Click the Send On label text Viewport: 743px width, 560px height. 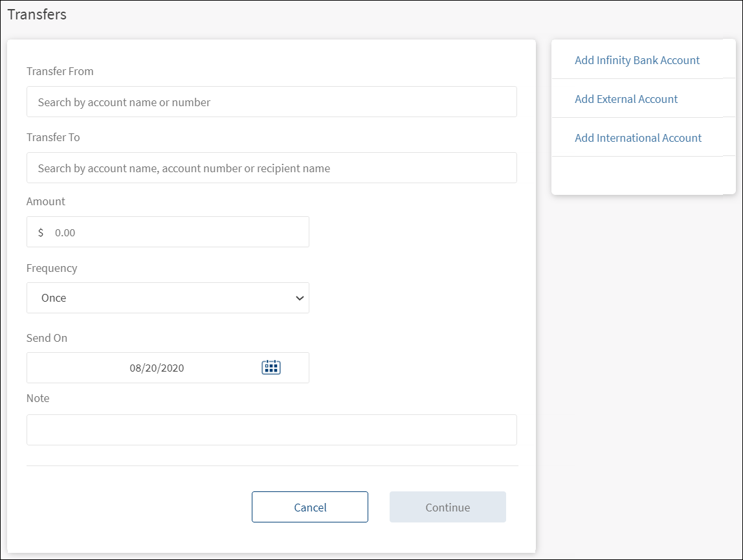47,338
